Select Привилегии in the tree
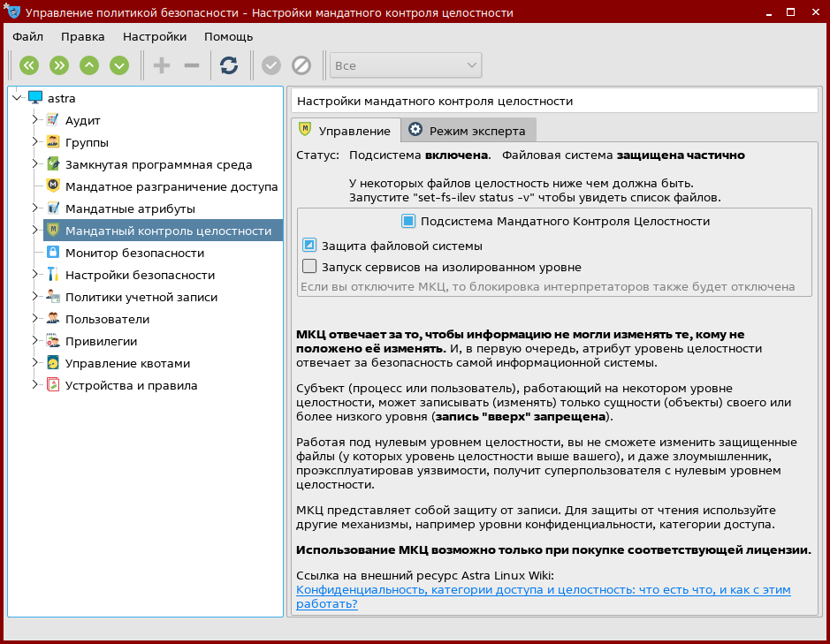Screen dimensions: 830x644 coord(101,341)
